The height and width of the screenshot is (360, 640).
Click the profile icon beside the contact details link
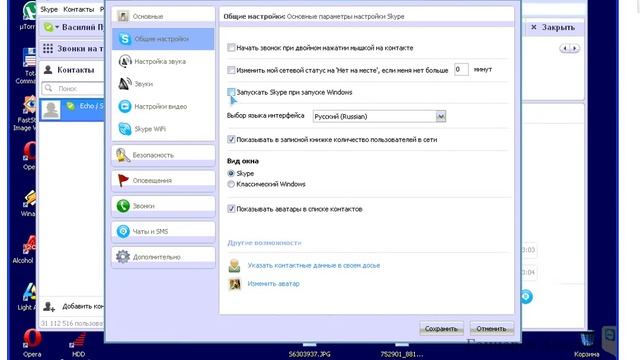coord(234,266)
